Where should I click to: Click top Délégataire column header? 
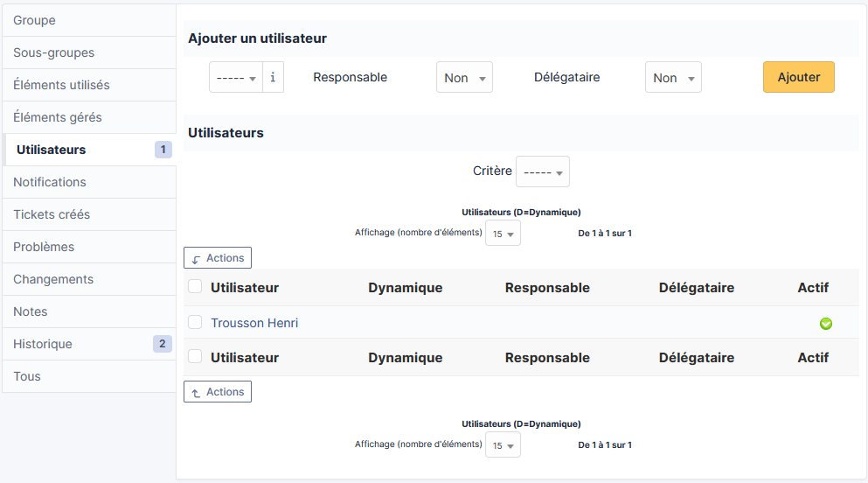coord(697,288)
